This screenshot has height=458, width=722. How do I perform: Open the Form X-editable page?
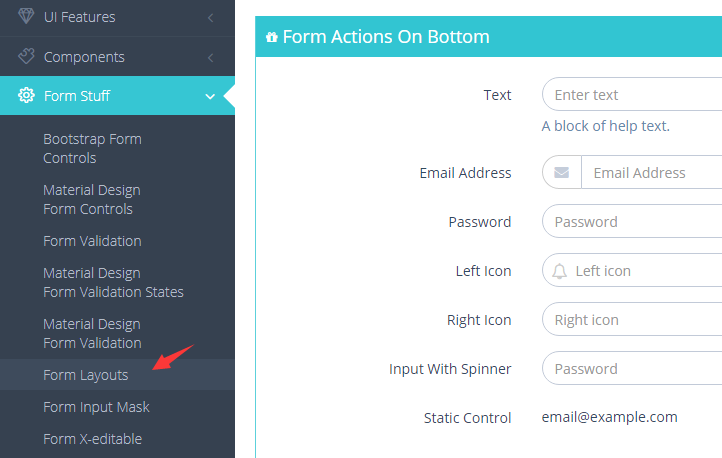click(92, 439)
